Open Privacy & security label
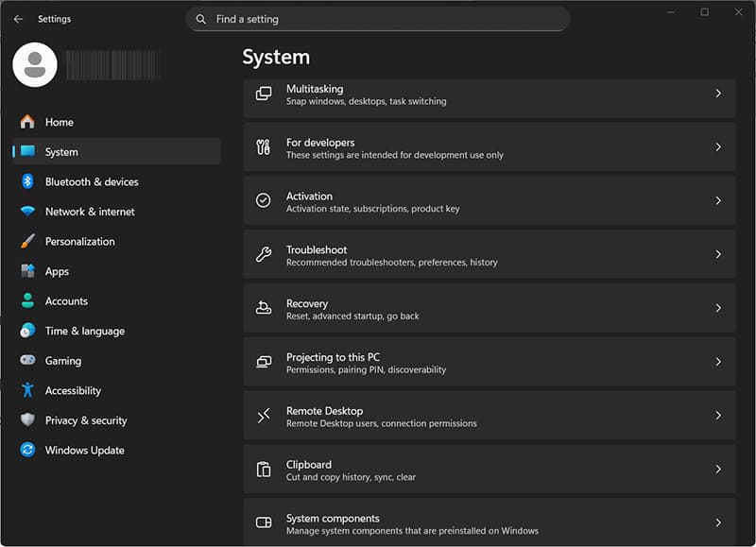 [86, 420]
